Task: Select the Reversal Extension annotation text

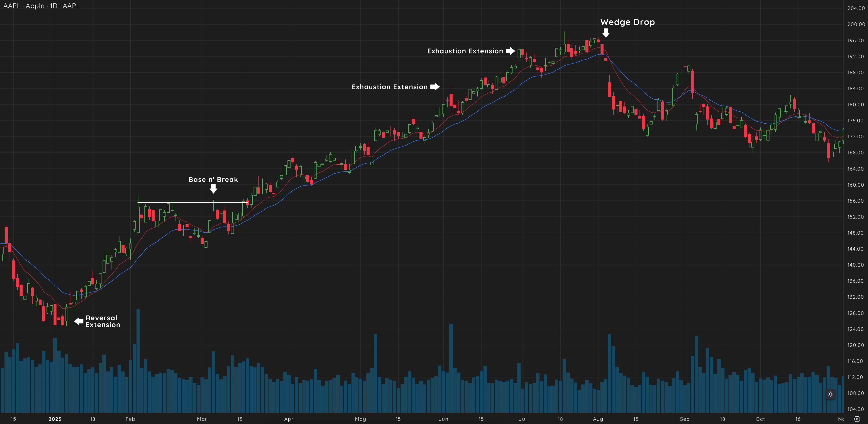Action: [103, 321]
